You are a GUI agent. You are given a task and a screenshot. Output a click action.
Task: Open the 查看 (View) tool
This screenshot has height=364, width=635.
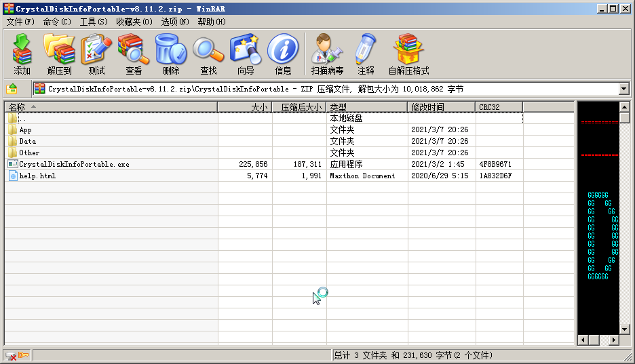pyautogui.click(x=134, y=54)
